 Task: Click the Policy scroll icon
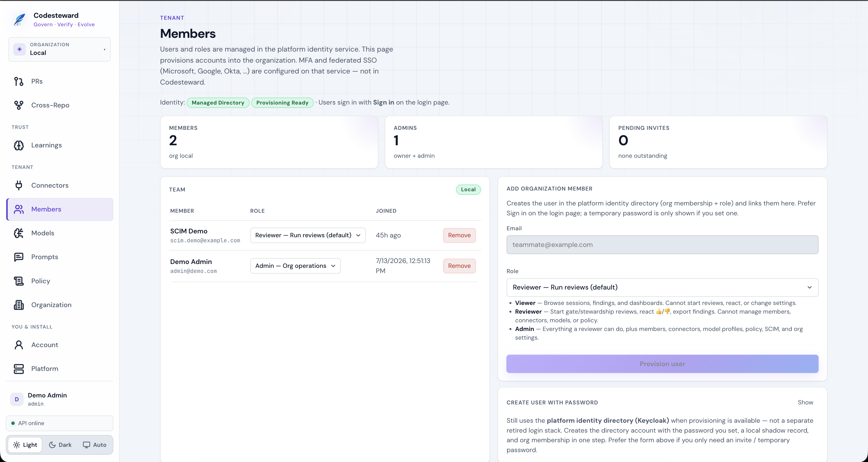19,281
